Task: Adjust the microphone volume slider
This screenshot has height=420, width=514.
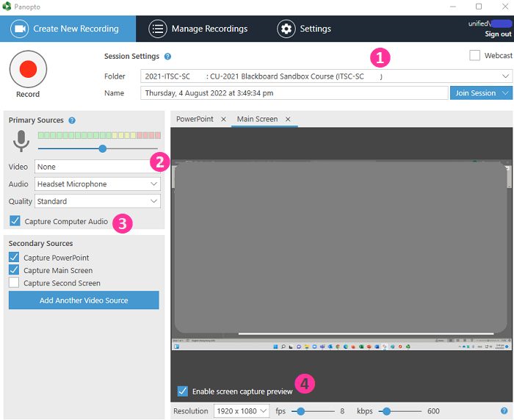Action: click(103, 148)
